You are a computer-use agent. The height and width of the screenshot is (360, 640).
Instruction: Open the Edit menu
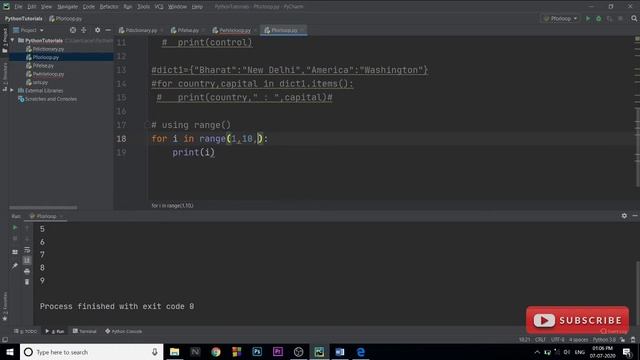click(32, 7)
